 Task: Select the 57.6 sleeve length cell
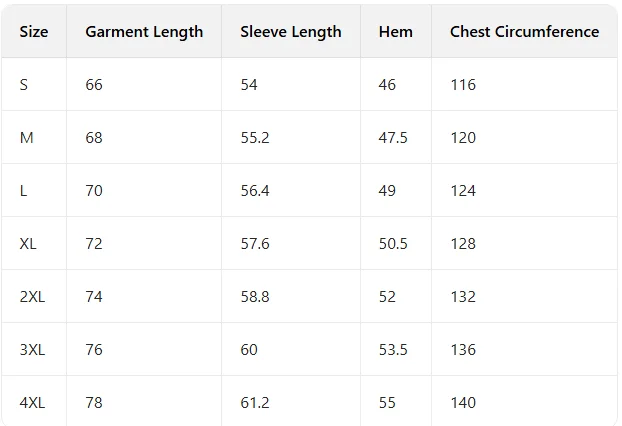(255, 244)
